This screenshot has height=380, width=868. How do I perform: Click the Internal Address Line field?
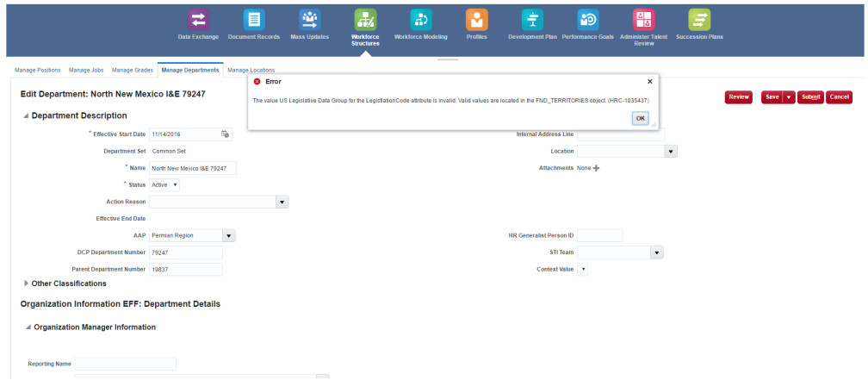(621, 134)
